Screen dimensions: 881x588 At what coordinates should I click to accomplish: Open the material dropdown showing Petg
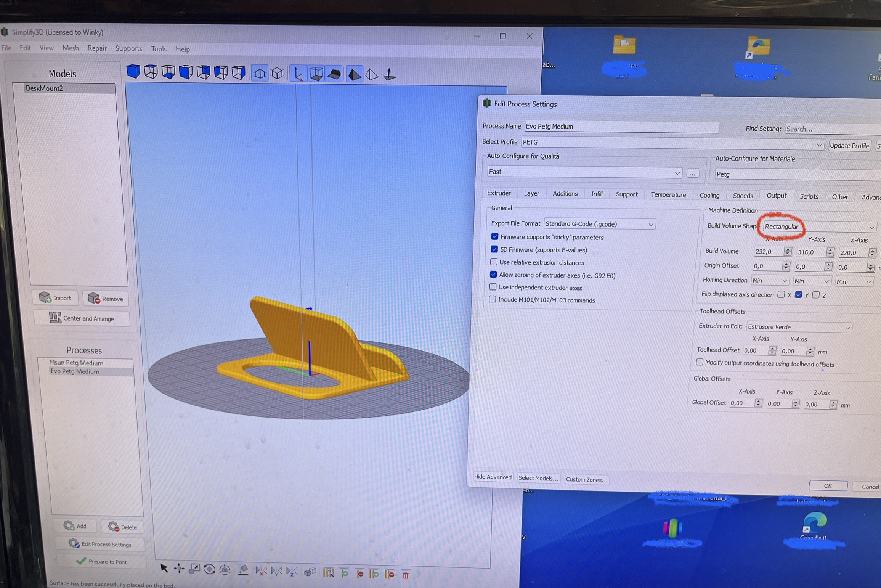click(x=798, y=175)
